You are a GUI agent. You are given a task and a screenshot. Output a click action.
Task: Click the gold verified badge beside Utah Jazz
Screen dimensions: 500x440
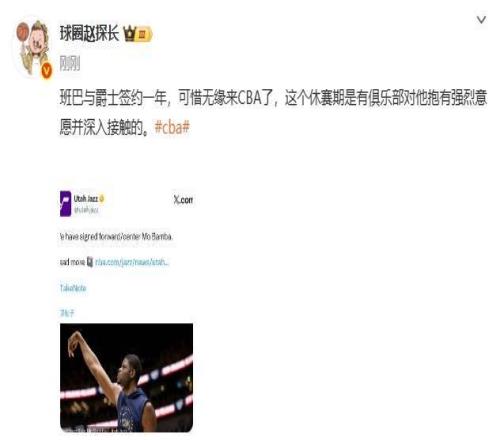click(102, 199)
